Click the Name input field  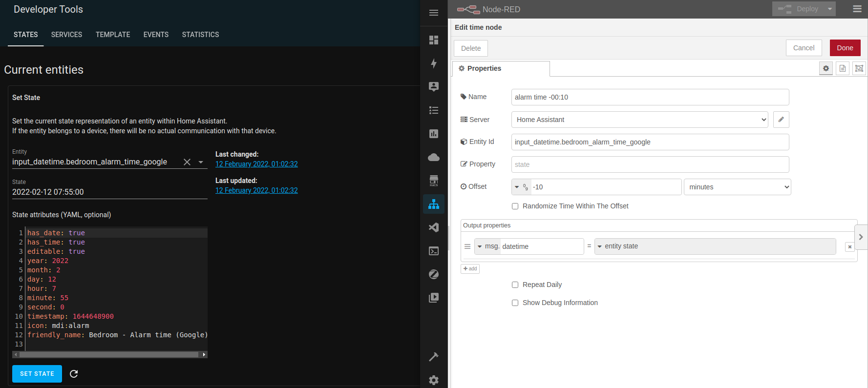650,97
